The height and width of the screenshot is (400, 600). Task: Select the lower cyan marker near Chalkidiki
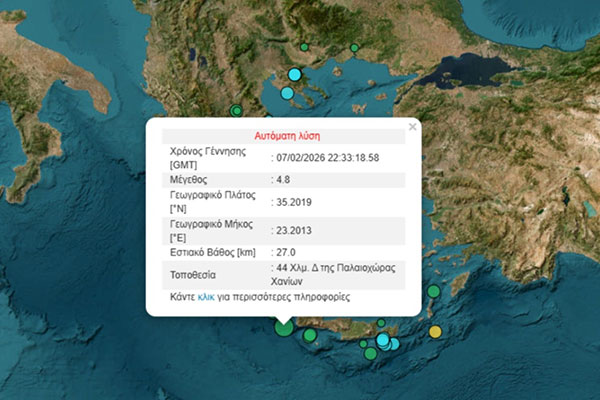coord(287,93)
